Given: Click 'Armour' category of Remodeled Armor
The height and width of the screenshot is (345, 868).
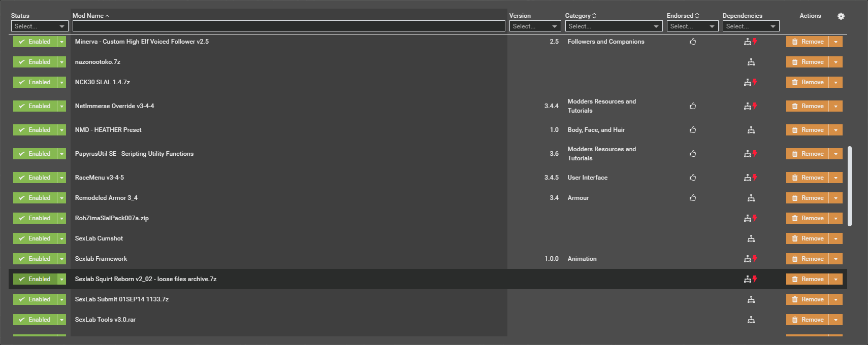Looking at the screenshot, I should click(578, 198).
